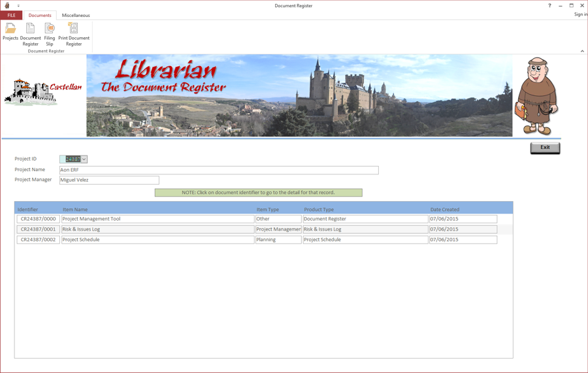Click the green NOTE instruction banner

coord(258,193)
